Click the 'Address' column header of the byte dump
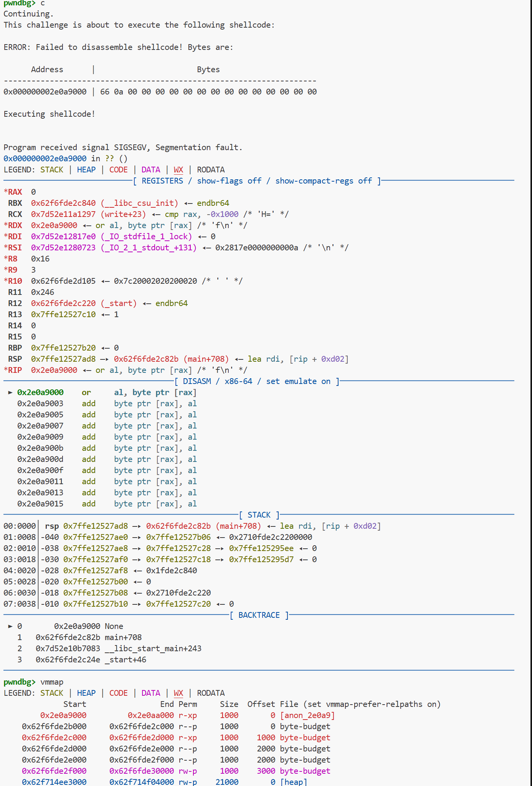 coord(47,69)
